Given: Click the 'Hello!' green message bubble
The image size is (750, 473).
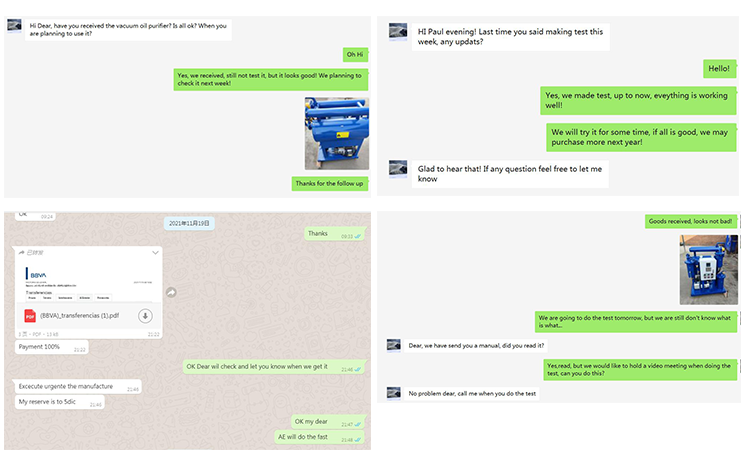Looking at the screenshot, I should click(x=719, y=69).
